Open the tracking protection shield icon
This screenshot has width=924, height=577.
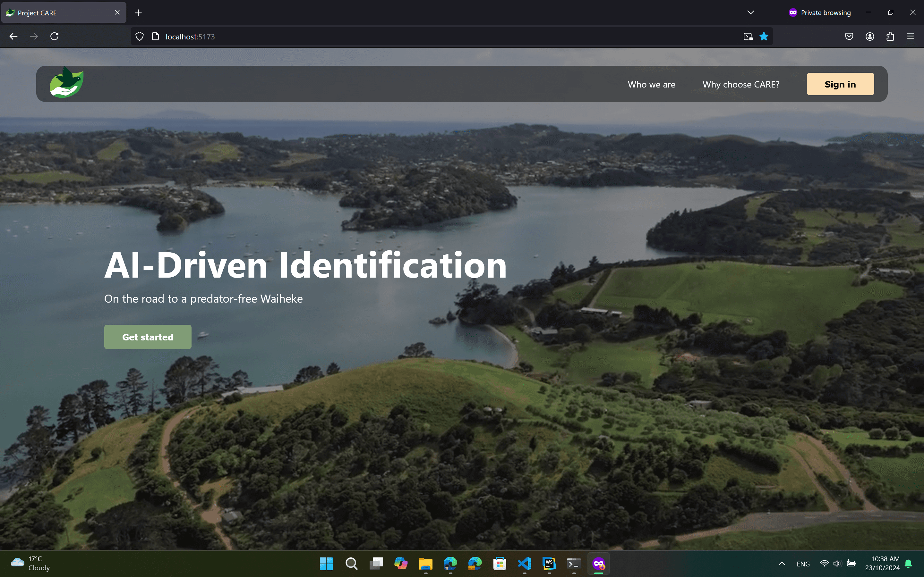(140, 37)
